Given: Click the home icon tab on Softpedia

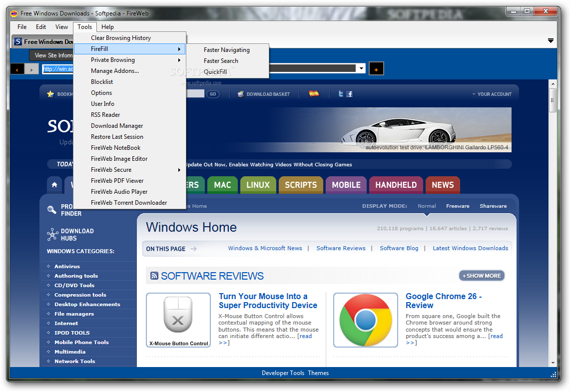Looking at the screenshot, I should [x=54, y=185].
